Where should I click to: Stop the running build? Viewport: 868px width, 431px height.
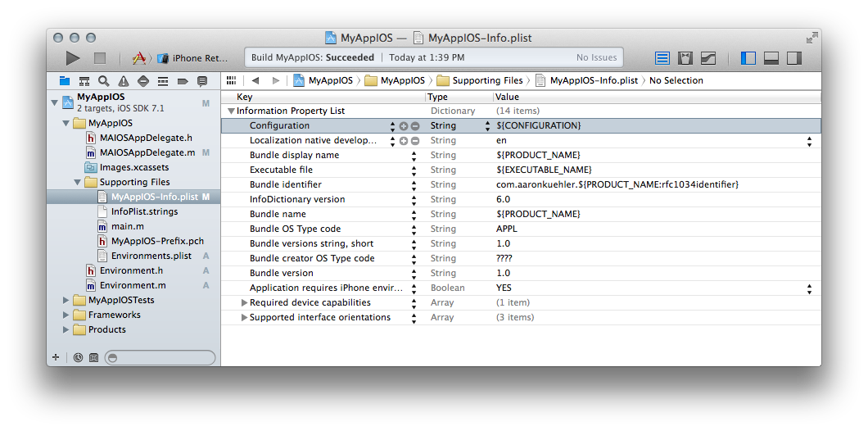(x=100, y=57)
